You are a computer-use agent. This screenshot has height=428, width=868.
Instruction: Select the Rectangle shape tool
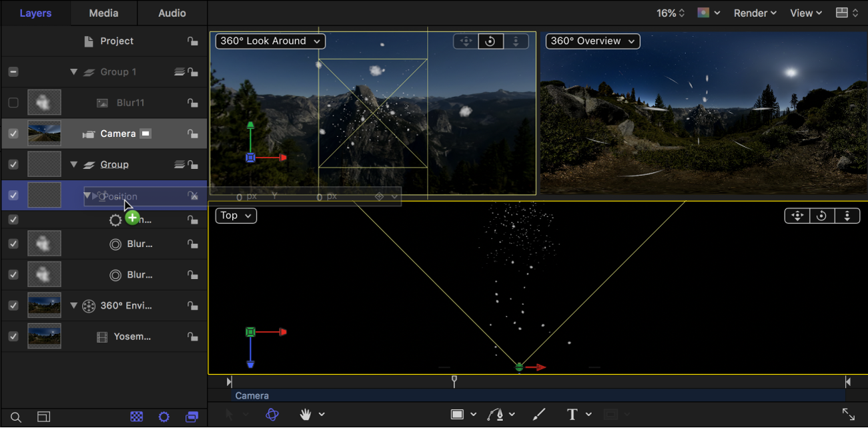tap(458, 415)
